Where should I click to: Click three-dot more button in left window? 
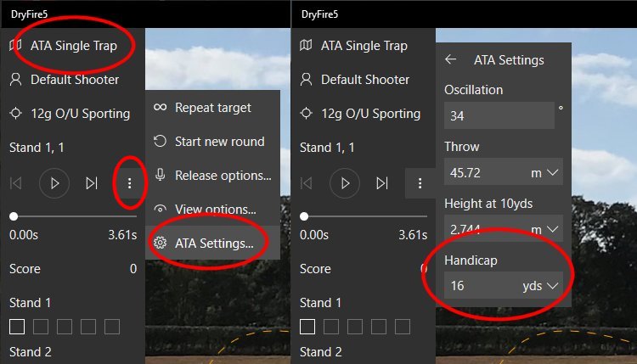pyautogui.click(x=129, y=182)
